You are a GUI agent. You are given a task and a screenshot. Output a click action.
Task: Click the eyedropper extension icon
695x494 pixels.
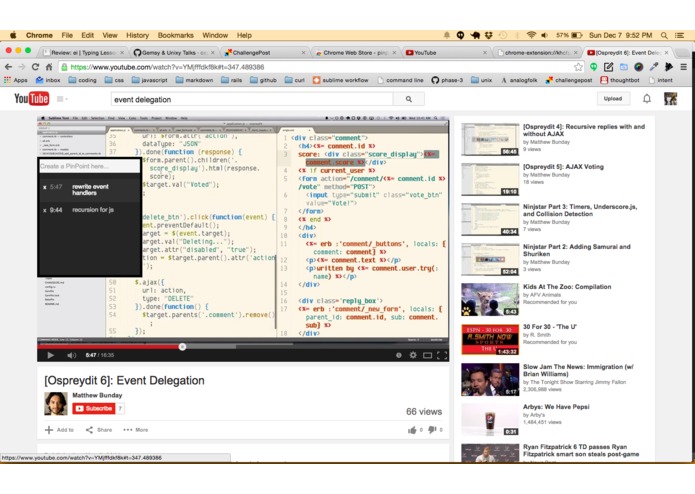[x=654, y=67]
